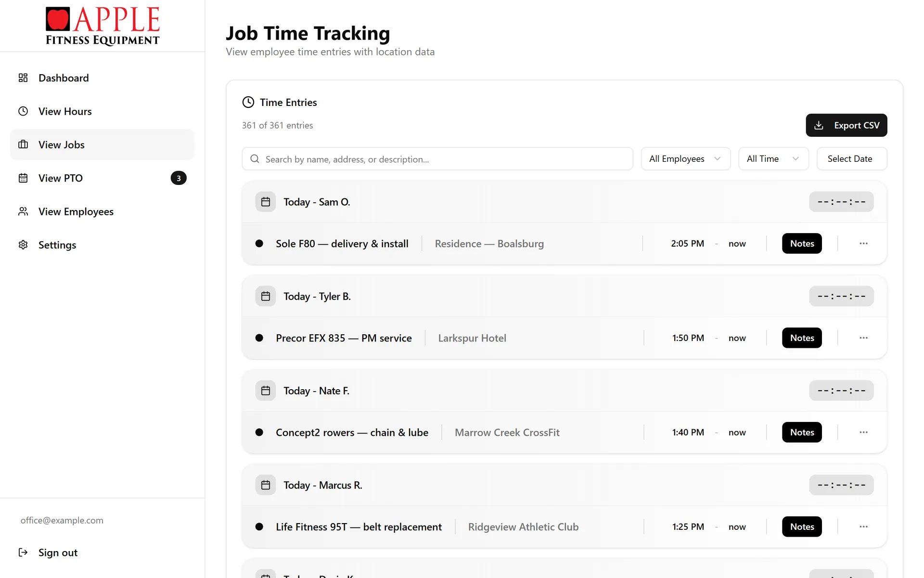Focus the search by name field

pyautogui.click(x=437, y=159)
